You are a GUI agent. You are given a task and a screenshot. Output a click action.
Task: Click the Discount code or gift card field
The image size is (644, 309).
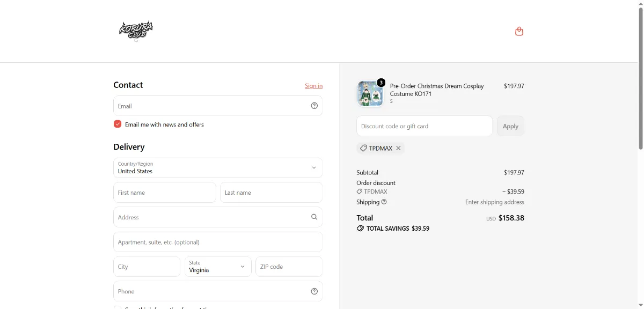[x=425, y=126]
